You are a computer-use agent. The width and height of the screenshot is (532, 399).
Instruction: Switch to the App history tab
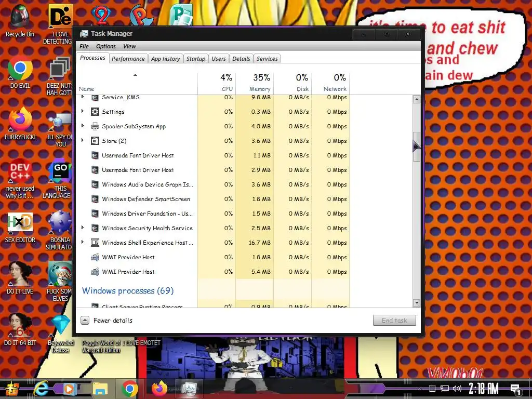(x=166, y=59)
